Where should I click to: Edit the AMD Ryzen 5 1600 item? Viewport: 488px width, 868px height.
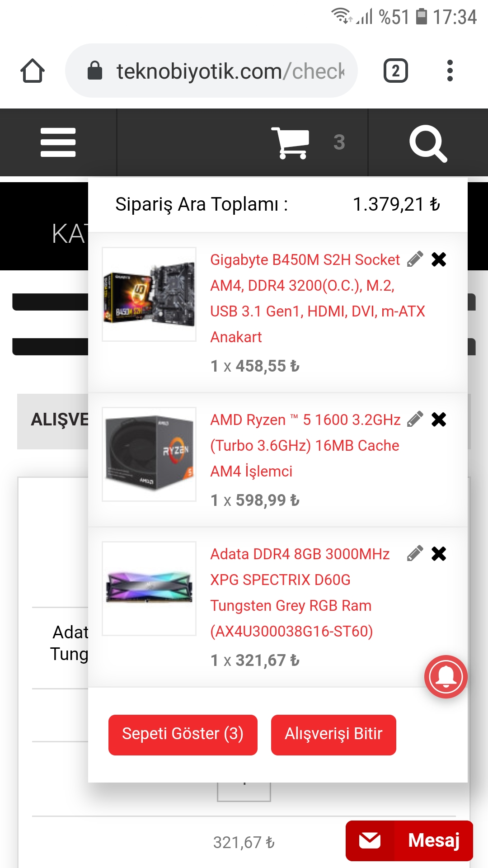(x=415, y=419)
